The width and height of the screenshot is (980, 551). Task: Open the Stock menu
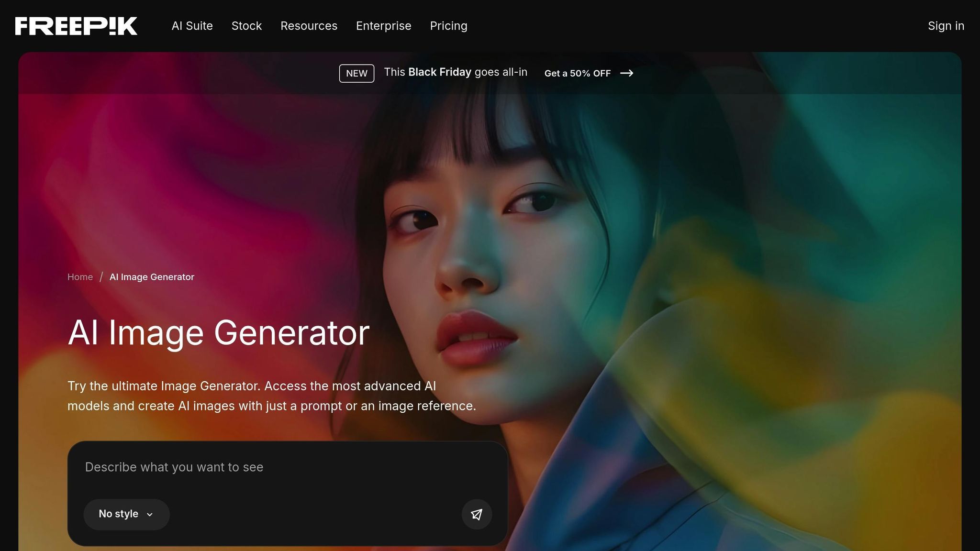point(246,26)
